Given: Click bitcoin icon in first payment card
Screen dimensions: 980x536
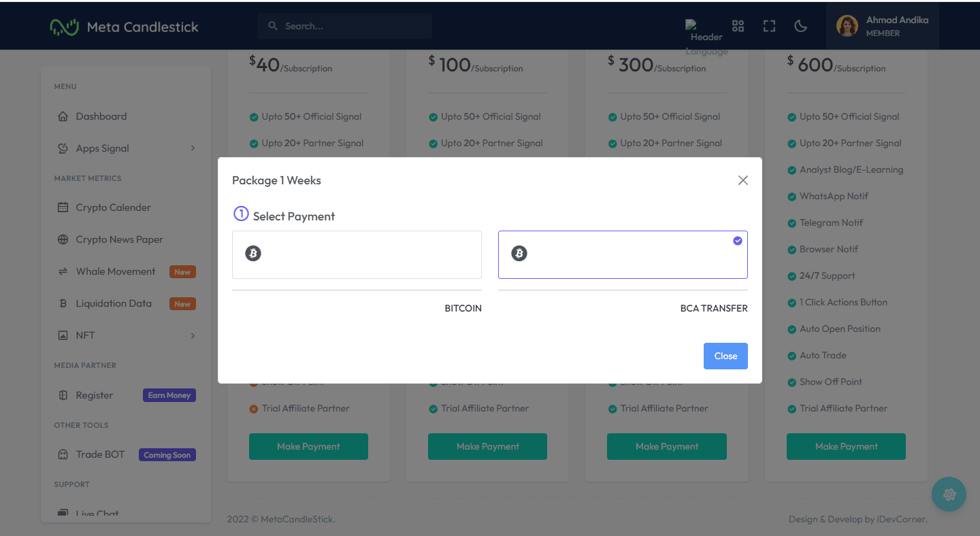Looking at the screenshot, I should click(x=253, y=254).
